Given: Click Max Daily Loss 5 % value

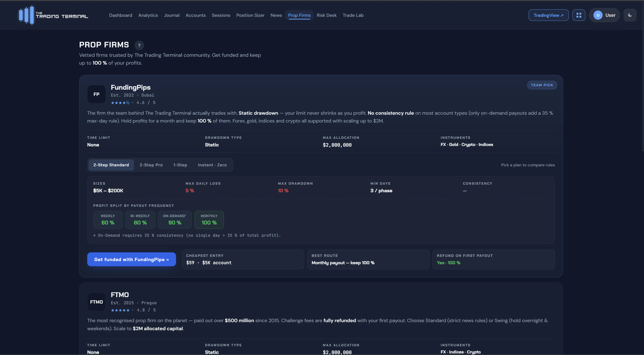Looking at the screenshot, I should (x=190, y=191).
